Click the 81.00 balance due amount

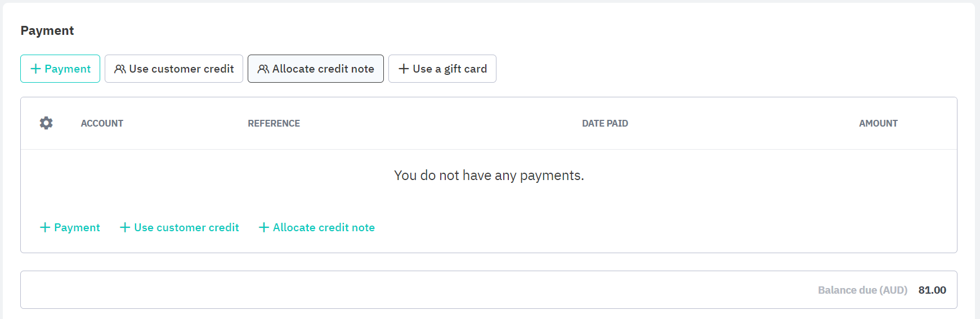pos(932,290)
